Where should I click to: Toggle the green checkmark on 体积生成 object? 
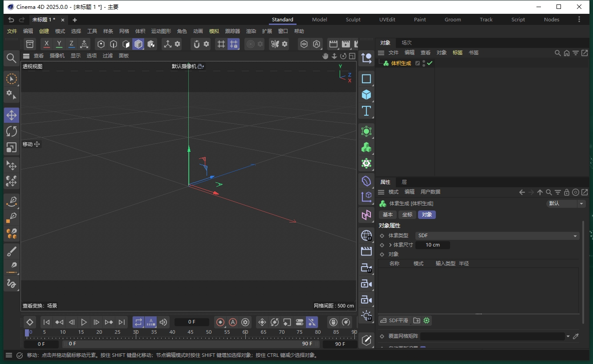[x=429, y=63]
